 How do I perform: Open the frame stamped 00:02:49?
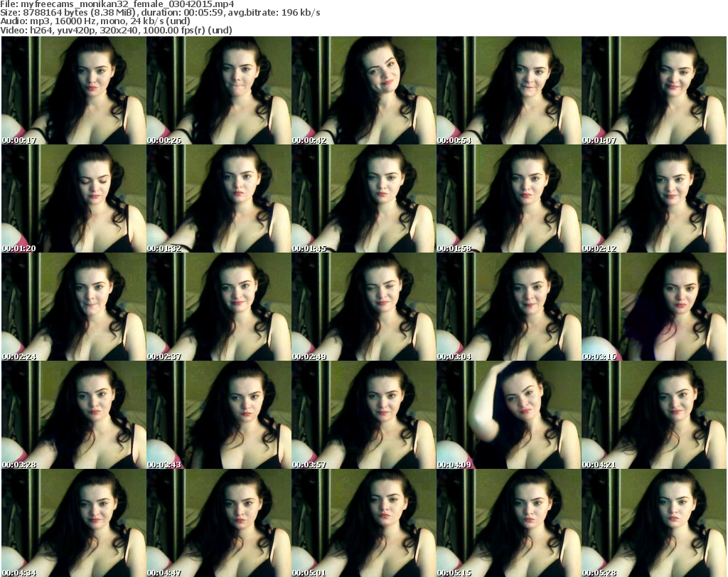pyautogui.click(x=364, y=307)
